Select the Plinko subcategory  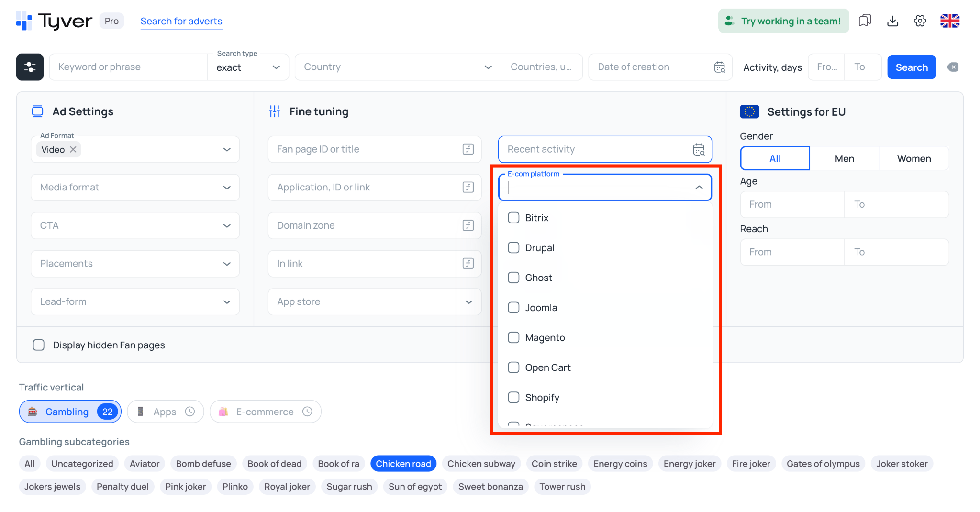tap(235, 487)
